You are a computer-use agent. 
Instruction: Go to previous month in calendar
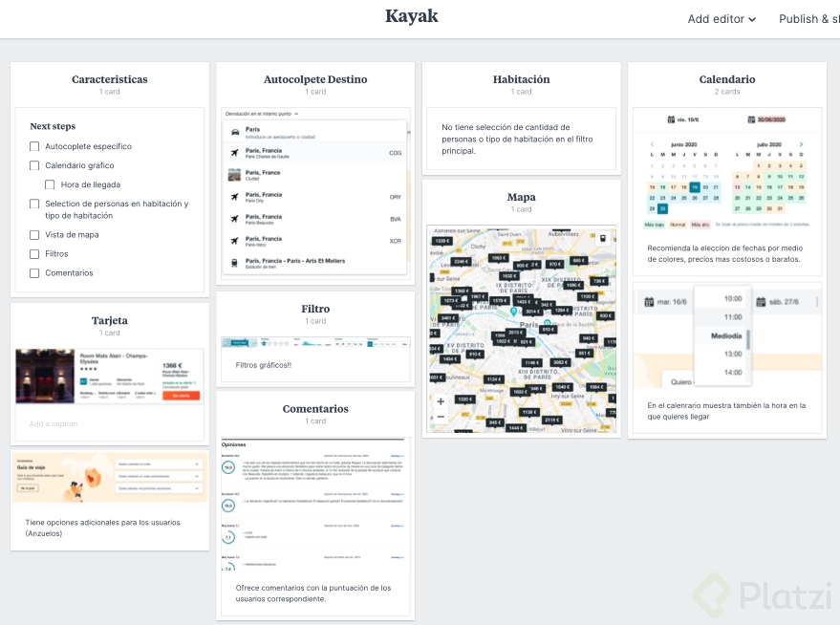tap(652, 144)
